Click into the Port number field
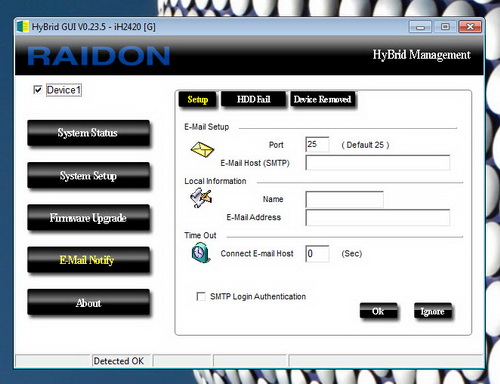This screenshot has height=384, width=500. pyautogui.click(x=317, y=144)
